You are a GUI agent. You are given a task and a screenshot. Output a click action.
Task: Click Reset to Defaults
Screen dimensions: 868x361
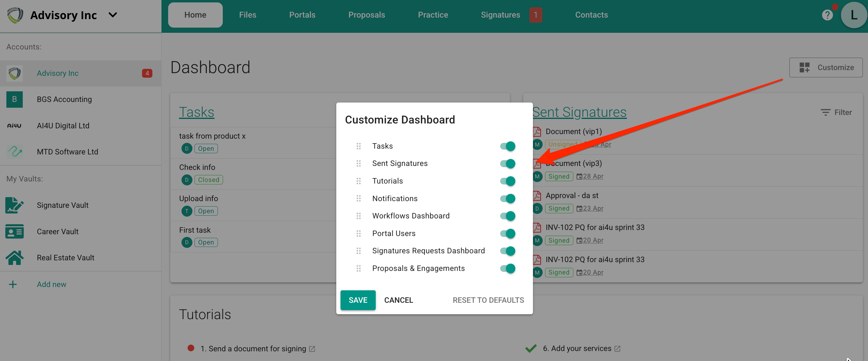tap(488, 300)
